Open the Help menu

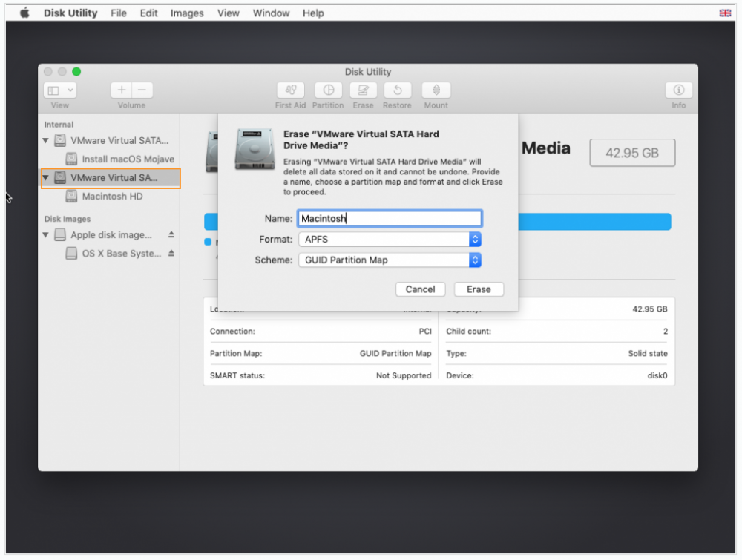313,13
